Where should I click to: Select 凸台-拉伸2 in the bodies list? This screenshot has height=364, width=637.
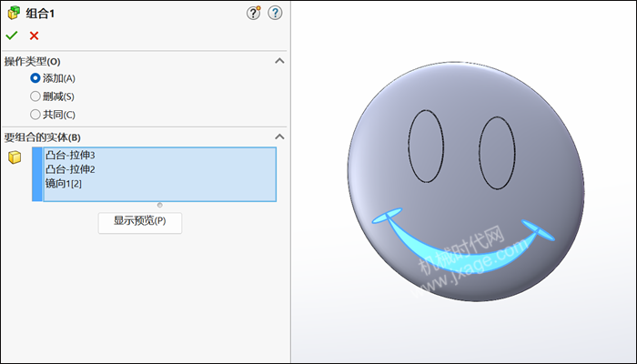click(70, 169)
